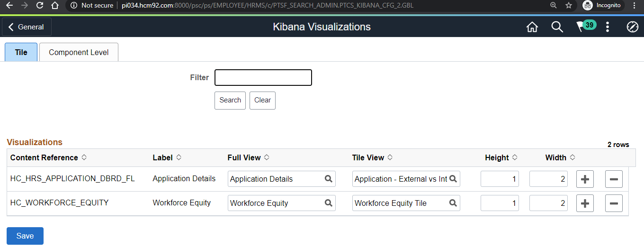Open the PeopleSoft Home icon
Image resolution: width=644 pixels, height=249 pixels.
532,27
